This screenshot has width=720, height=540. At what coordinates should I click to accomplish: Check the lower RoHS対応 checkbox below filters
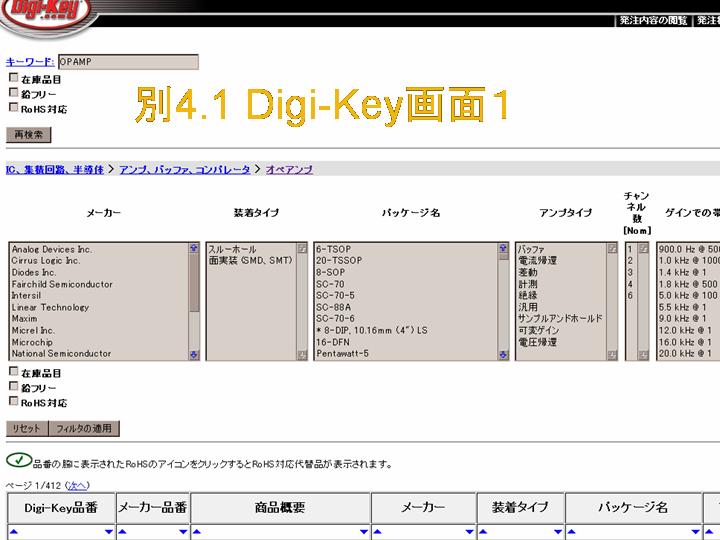click(x=14, y=401)
